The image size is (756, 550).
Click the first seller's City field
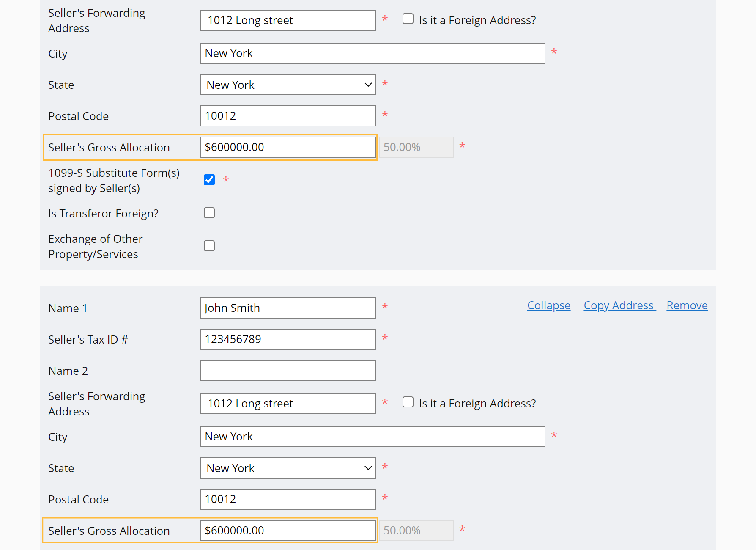(373, 53)
